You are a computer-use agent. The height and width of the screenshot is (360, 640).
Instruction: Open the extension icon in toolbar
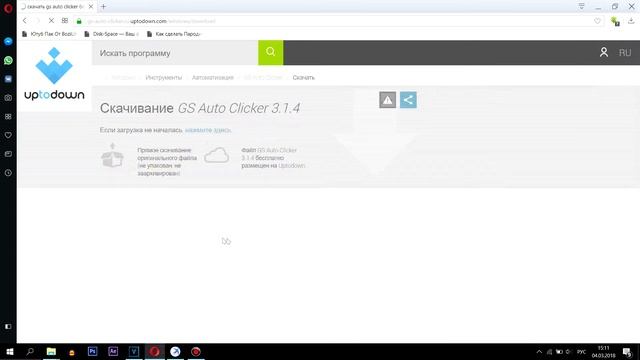pyautogui.click(x=615, y=21)
